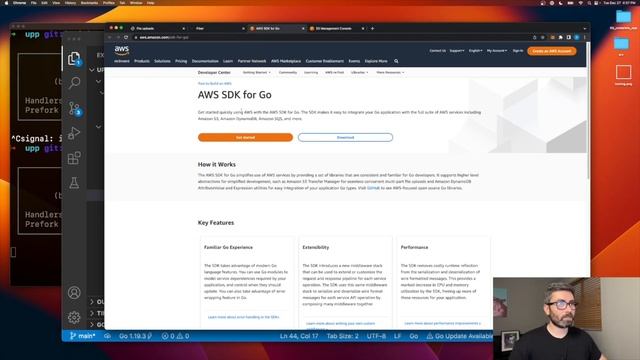Click Ln 44, Col 17 status entry
Image resolution: width=640 pixels, height=360 pixels.
(299, 336)
